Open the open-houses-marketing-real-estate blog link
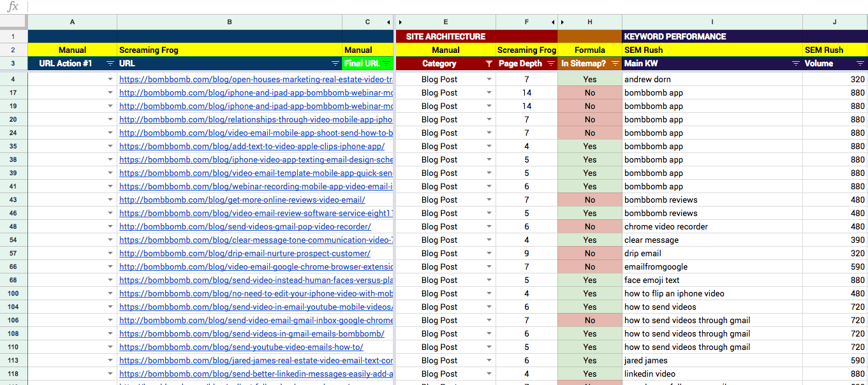The image size is (868, 385). (256, 80)
